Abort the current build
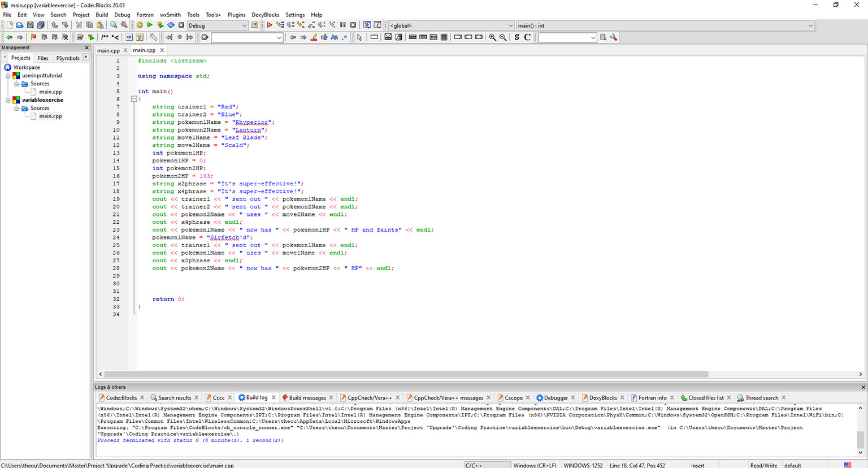Screen dimensions: 868x468 point(181,25)
